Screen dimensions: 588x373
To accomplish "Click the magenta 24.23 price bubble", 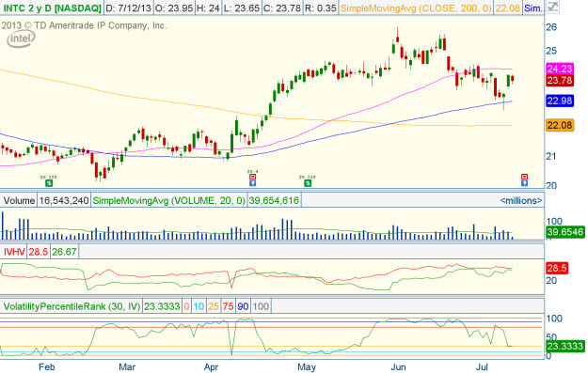I will click(x=560, y=69).
